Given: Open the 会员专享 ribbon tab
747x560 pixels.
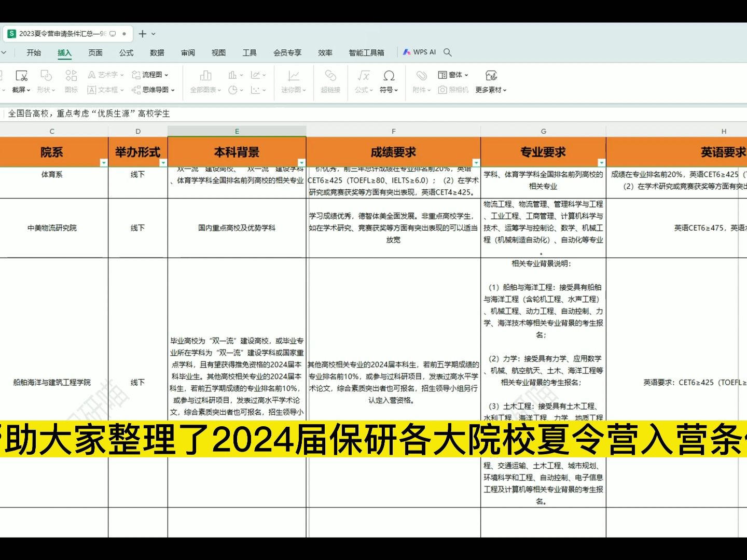Looking at the screenshot, I should click(x=287, y=52).
